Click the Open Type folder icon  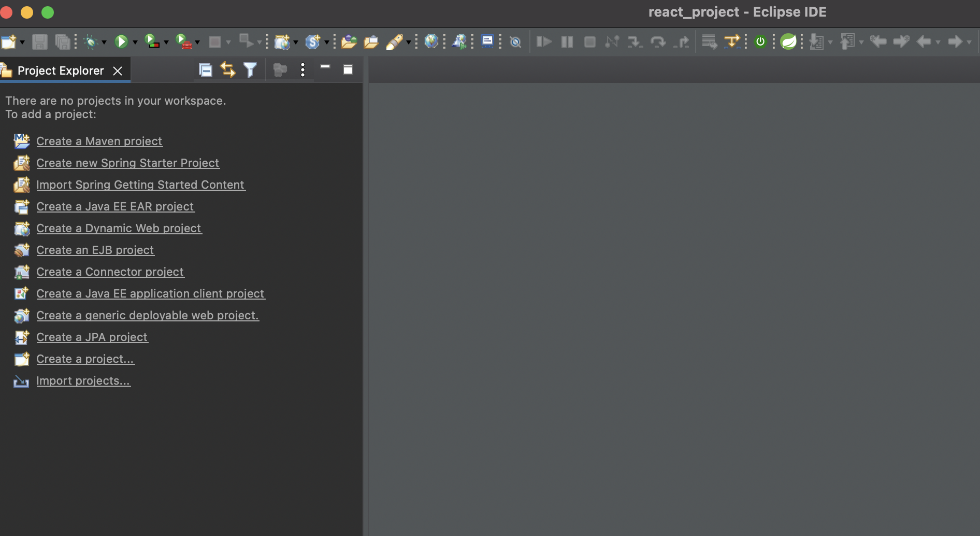coord(349,41)
